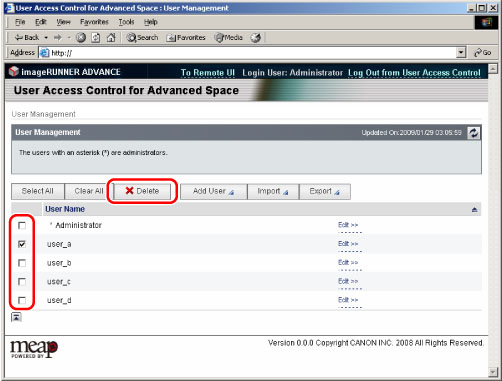Open the Back history dropdown arrow
The image size is (502, 381).
pos(46,38)
